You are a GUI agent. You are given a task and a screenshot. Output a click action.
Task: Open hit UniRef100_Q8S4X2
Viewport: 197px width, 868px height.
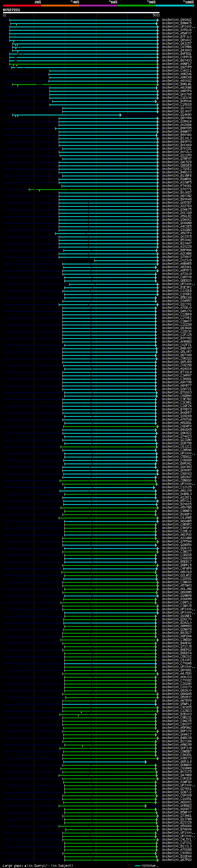click(177, 40)
